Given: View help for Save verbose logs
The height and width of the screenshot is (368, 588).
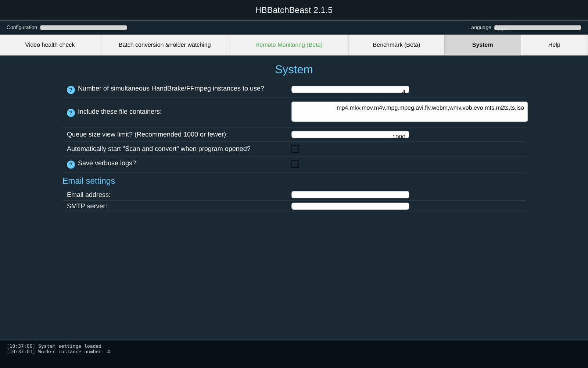Looking at the screenshot, I should pyautogui.click(x=71, y=164).
